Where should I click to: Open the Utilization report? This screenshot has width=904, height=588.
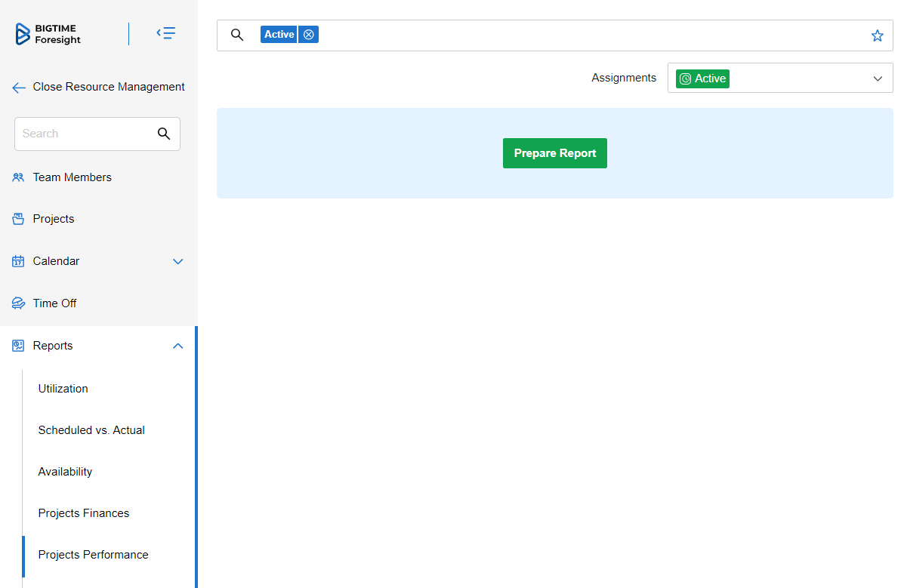(x=63, y=389)
